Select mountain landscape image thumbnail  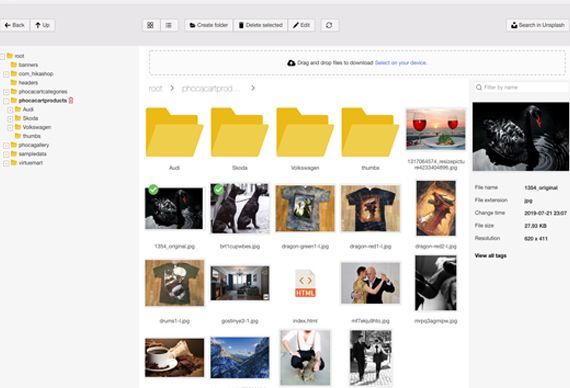click(x=240, y=357)
